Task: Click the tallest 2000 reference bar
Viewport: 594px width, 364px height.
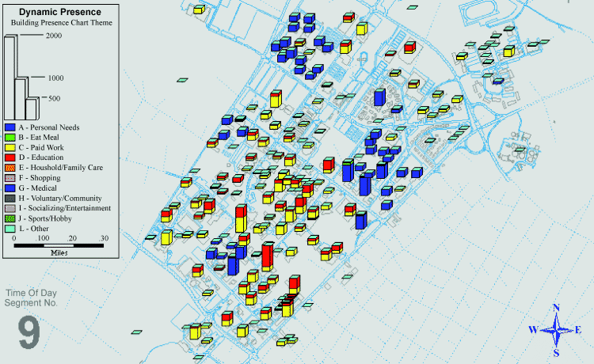Action: tap(10, 78)
